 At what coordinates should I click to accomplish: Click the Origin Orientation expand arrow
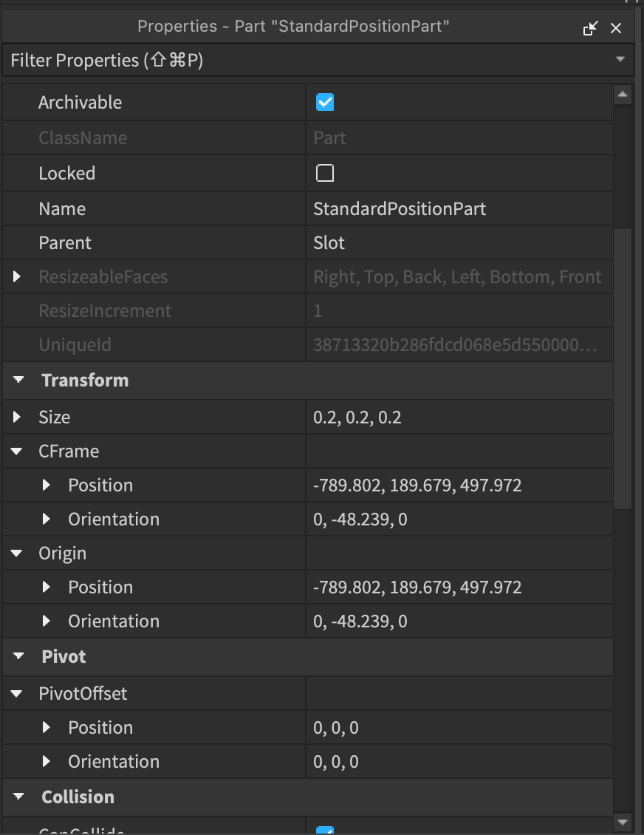tap(47, 621)
